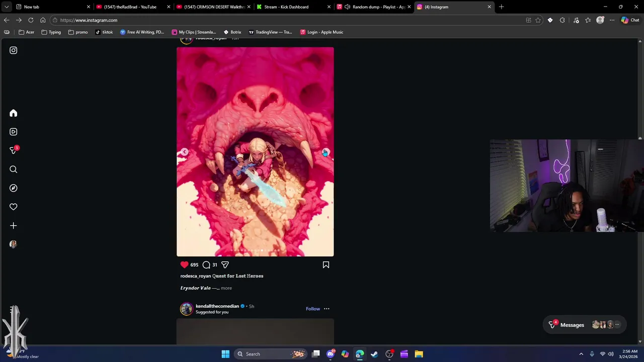Open tab search dropdown at top-left
This screenshot has height=362, width=644.
[6, 7]
